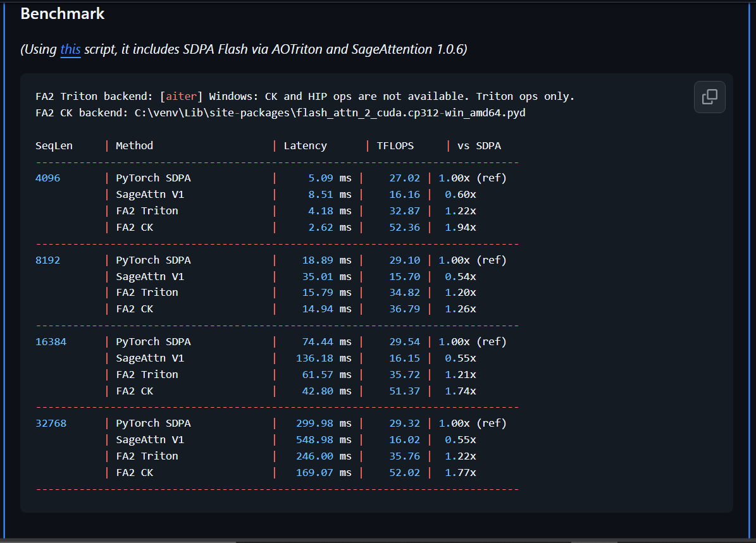This screenshot has height=543, width=756.
Task: Click TFLOPS value 36.79
Action: [x=404, y=308]
